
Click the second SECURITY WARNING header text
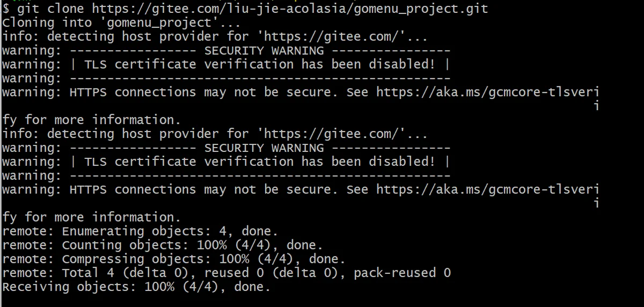pyautogui.click(x=264, y=148)
